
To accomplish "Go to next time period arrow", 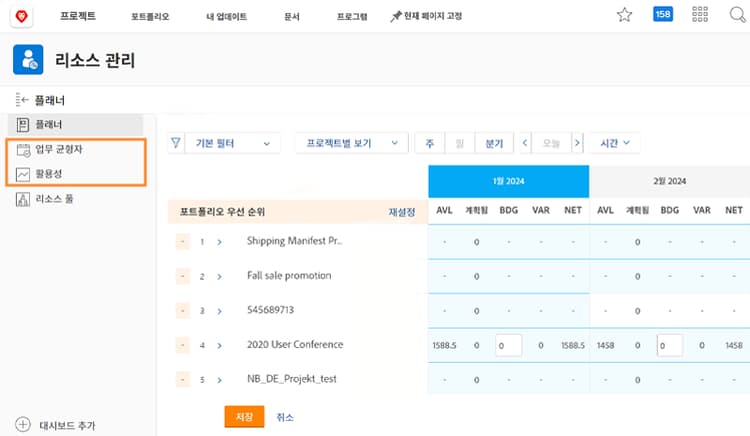I will pyautogui.click(x=577, y=142).
